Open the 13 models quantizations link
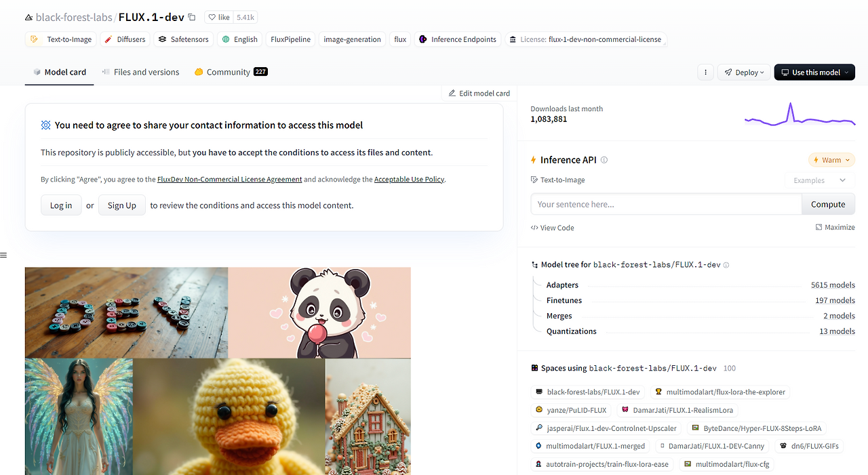 point(837,331)
